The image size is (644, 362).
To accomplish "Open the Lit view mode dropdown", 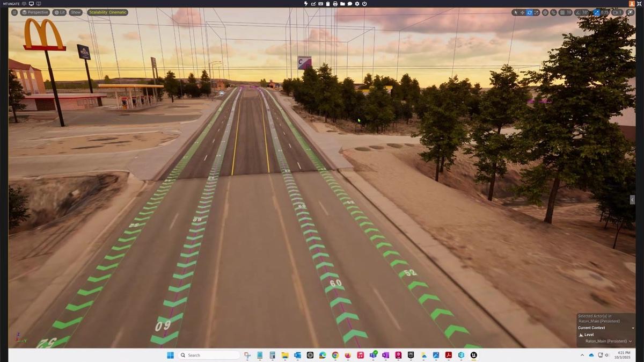I will pyautogui.click(x=60, y=12).
